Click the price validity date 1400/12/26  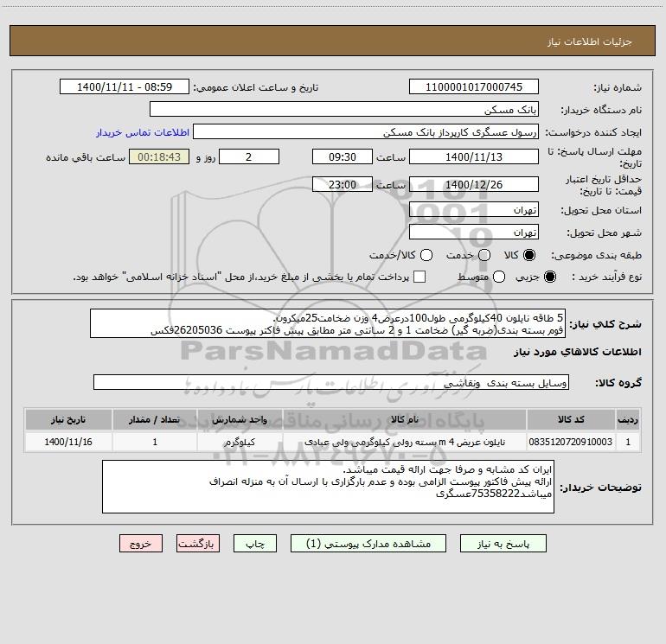point(474,184)
